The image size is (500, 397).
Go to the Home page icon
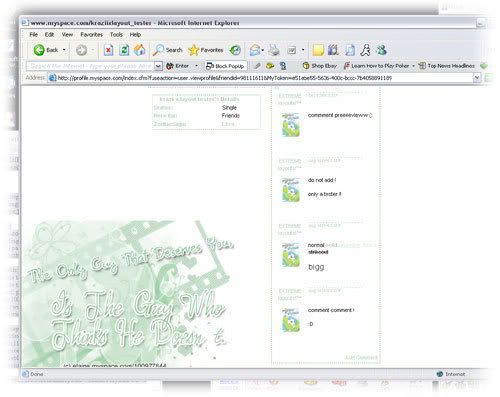tap(140, 50)
